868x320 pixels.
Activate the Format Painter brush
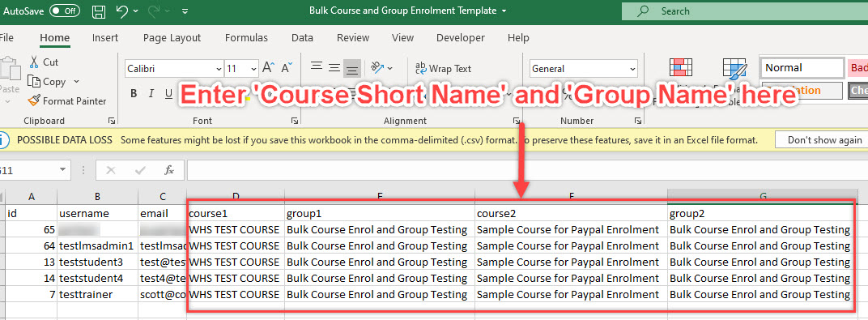(67, 100)
